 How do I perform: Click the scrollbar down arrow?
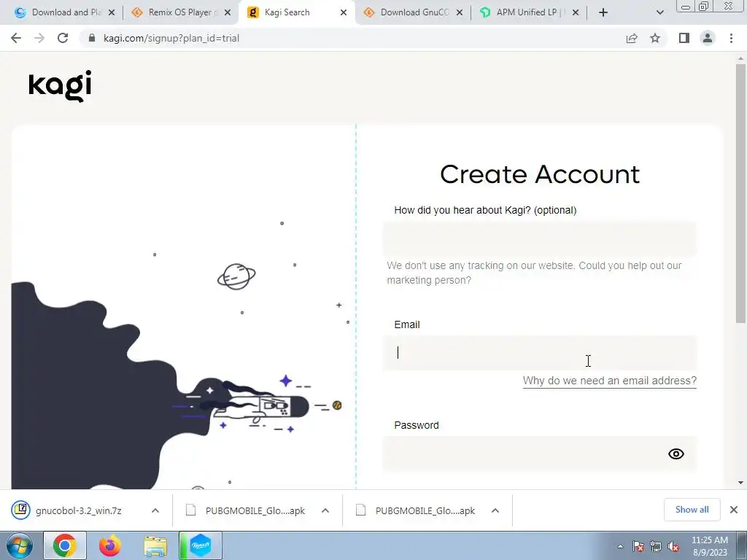click(x=740, y=483)
